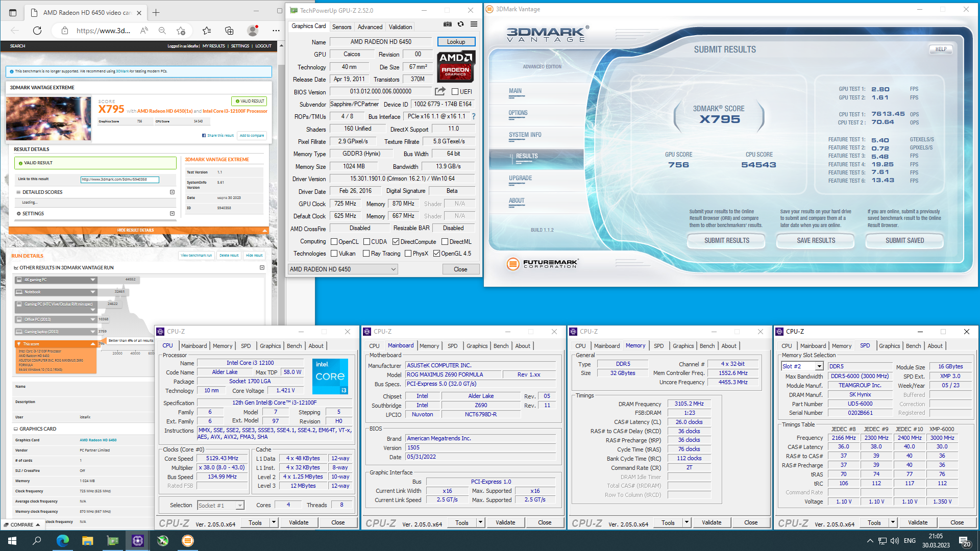Toggle the DirectCompute checkbox
980x551 pixels.
coord(396,242)
